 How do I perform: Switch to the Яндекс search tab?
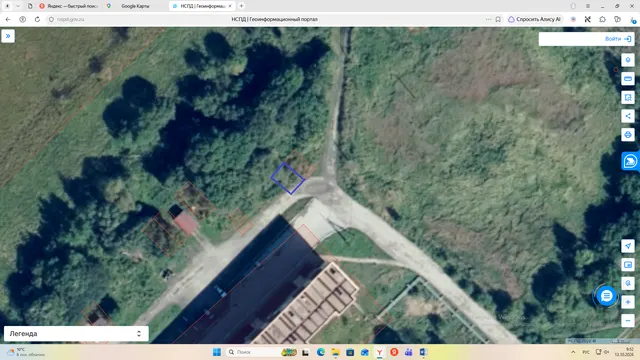click(x=69, y=6)
